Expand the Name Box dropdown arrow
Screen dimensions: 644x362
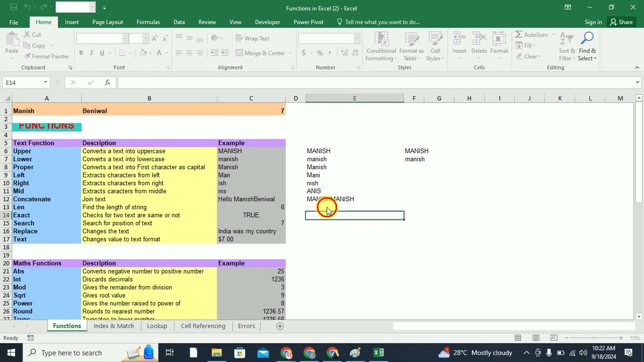pyautogui.click(x=45, y=82)
